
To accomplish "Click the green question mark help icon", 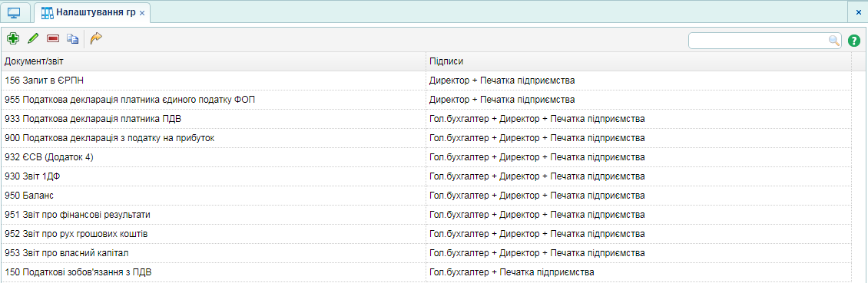I will [854, 41].
